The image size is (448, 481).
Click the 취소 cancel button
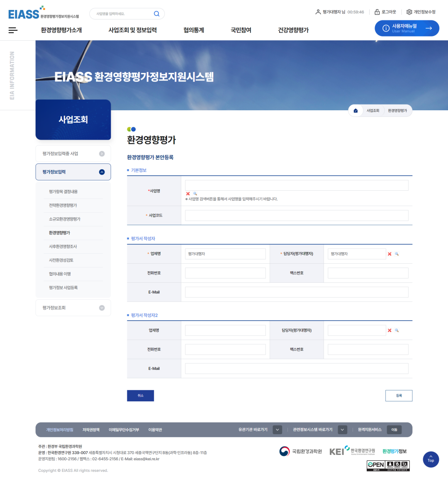[x=140, y=396]
